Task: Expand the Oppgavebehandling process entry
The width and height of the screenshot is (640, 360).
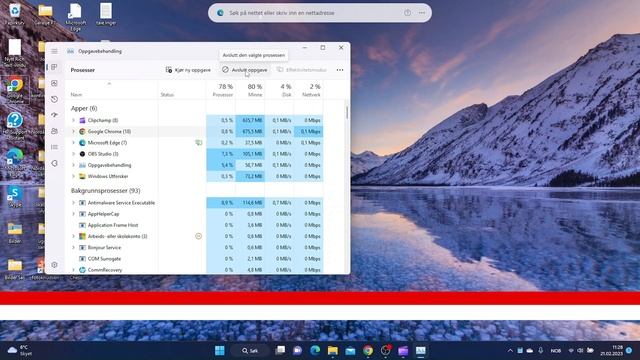Action: pyautogui.click(x=73, y=165)
